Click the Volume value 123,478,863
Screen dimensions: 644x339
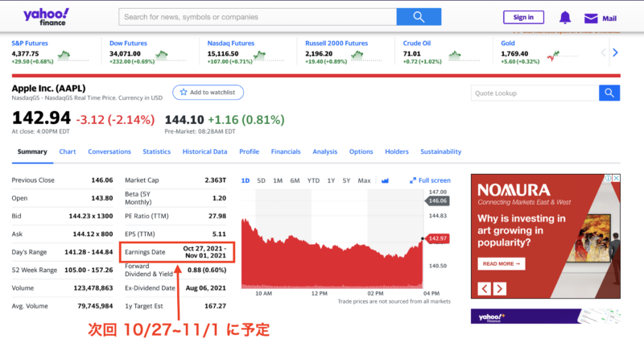coord(93,288)
